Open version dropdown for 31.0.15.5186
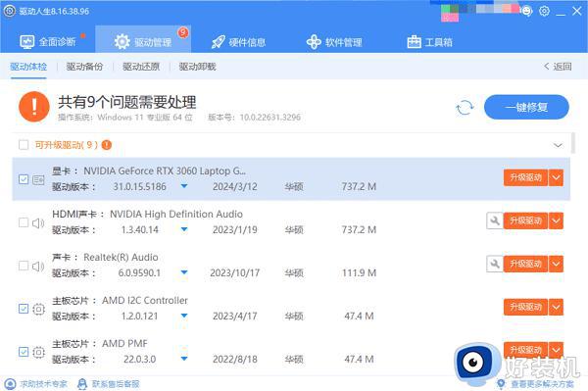Screen dimensions: 588x391 [184, 186]
